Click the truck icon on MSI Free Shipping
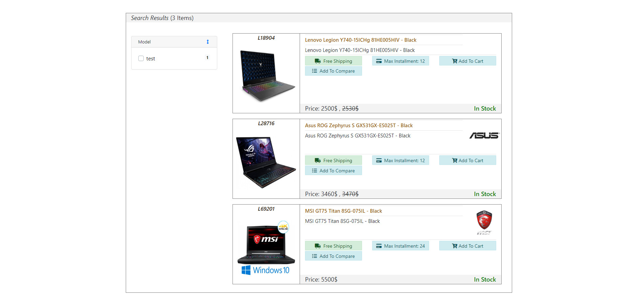Screen dimensions: 644x306 (x=318, y=246)
